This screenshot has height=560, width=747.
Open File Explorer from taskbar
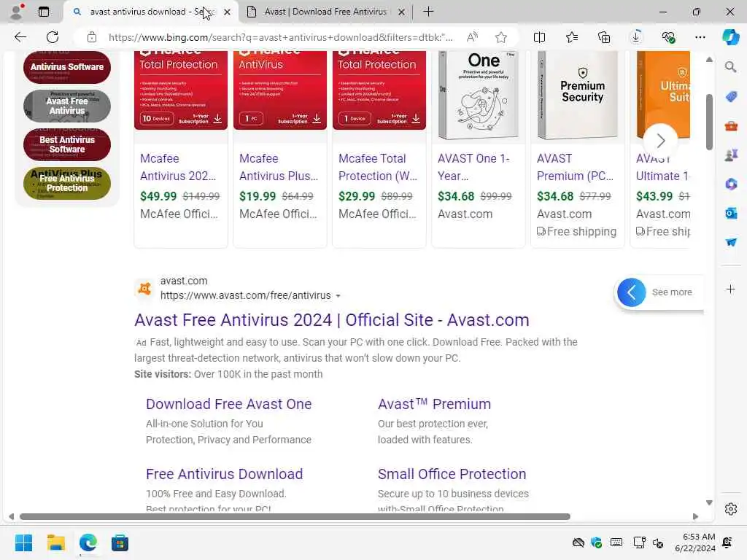point(55,542)
